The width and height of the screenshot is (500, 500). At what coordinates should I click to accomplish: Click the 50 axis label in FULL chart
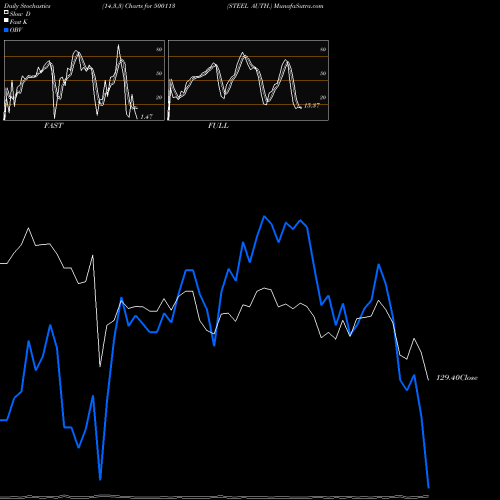click(x=323, y=73)
